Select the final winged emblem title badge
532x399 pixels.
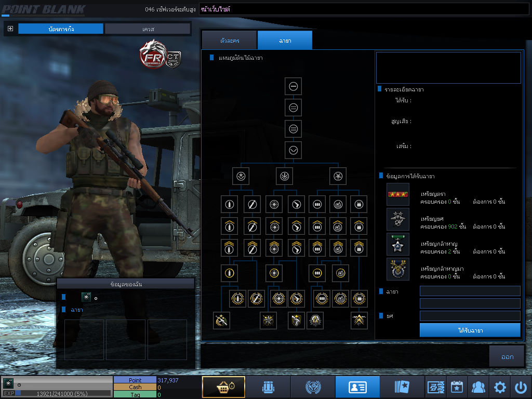pos(315,321)
